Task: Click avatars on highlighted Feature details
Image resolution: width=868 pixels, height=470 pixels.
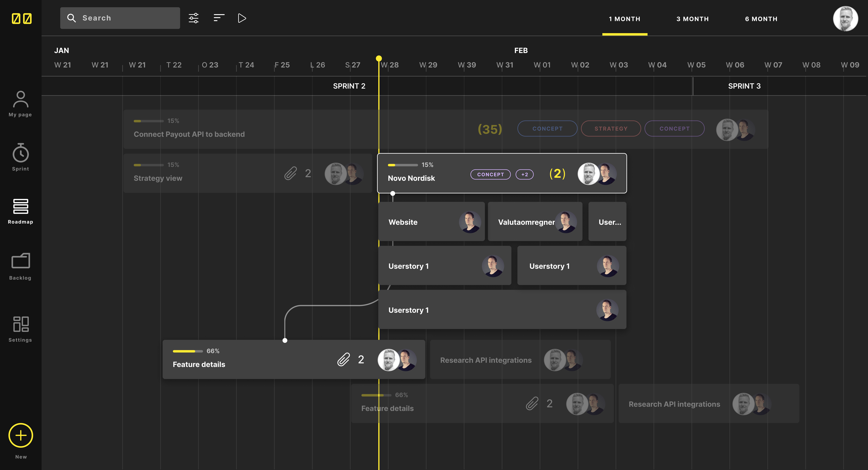Action: [397, 360]
